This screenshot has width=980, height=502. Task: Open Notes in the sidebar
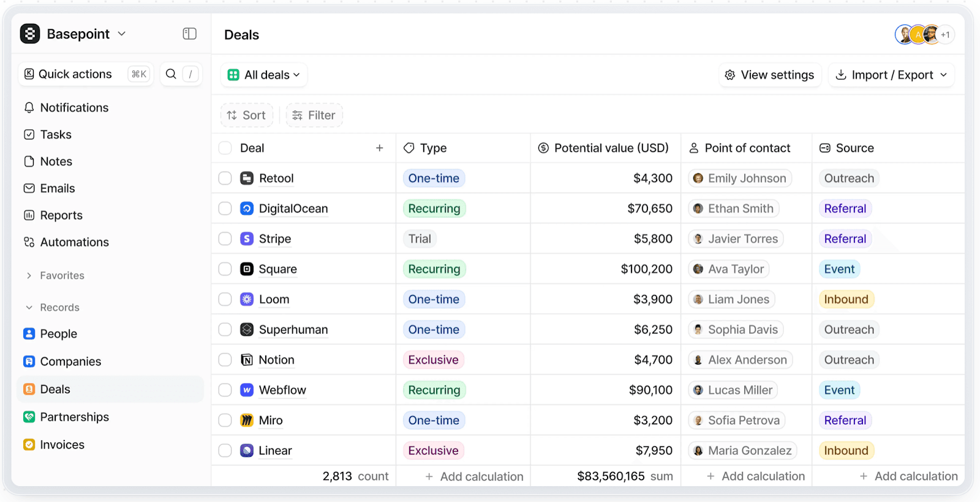coord(56,162)
